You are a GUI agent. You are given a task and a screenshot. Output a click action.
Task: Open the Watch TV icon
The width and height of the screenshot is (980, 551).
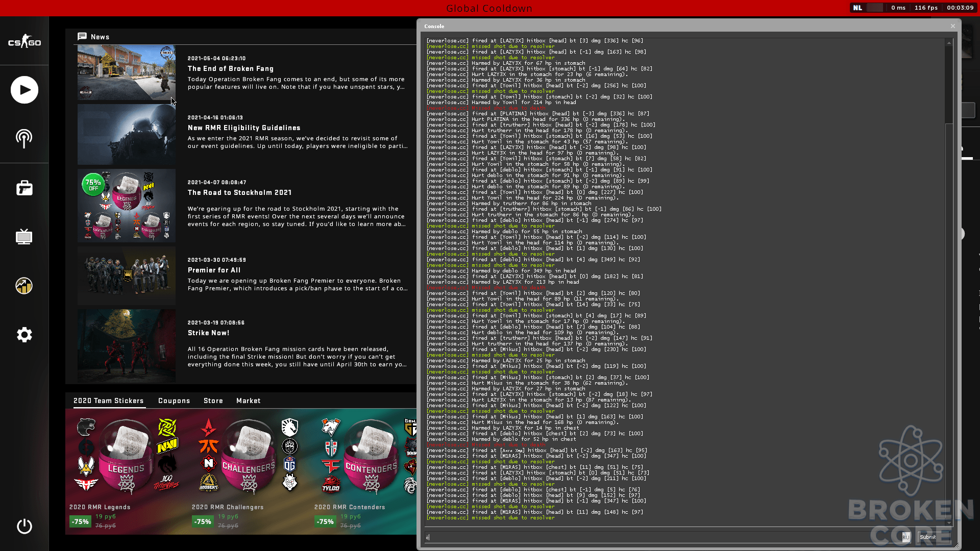coord(24,236)
